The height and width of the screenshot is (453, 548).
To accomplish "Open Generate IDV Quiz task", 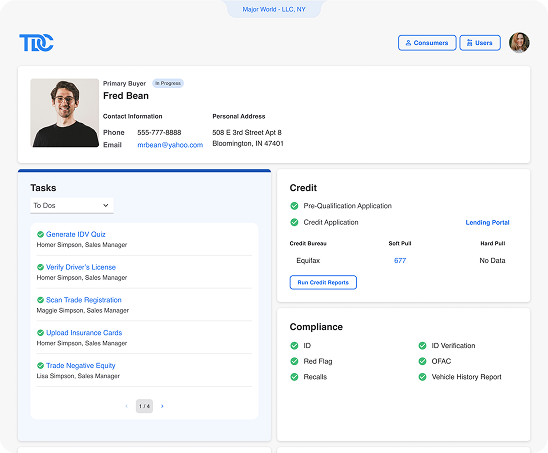I will tap(76, 234).
